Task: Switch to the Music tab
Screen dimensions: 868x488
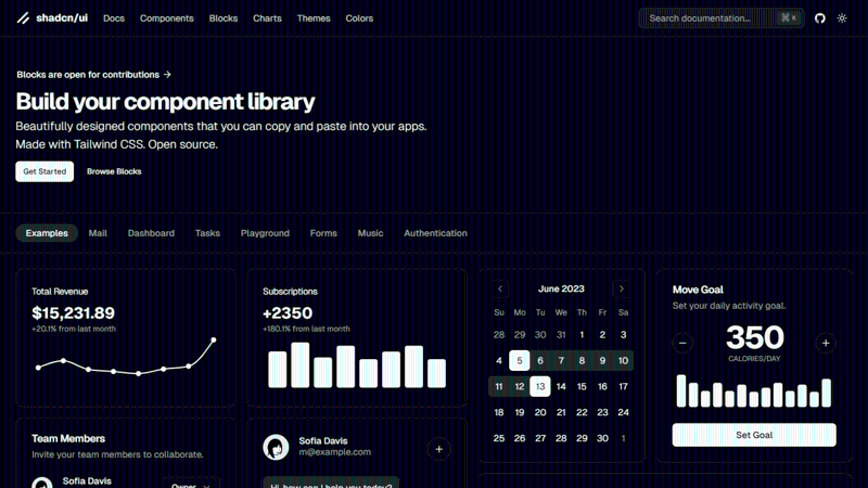Action: 370,233
